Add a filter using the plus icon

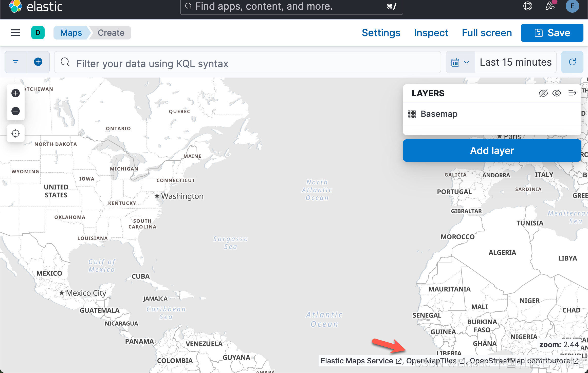38,62
